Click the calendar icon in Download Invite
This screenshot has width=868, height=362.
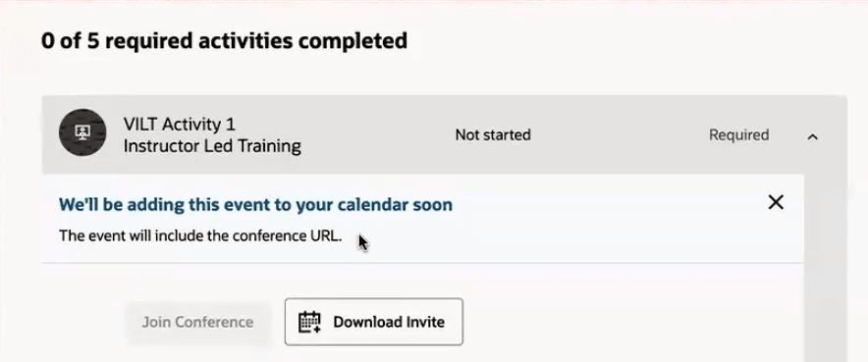[309, 322]
